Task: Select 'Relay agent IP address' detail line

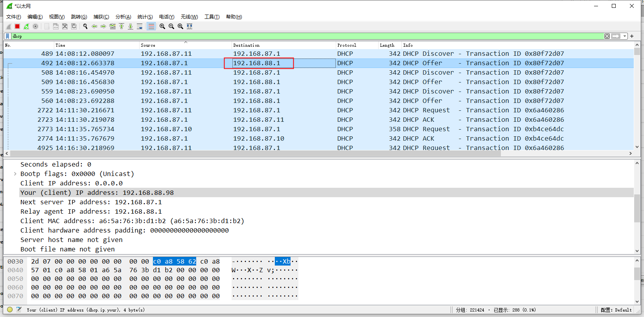Action: click(91, 211)
